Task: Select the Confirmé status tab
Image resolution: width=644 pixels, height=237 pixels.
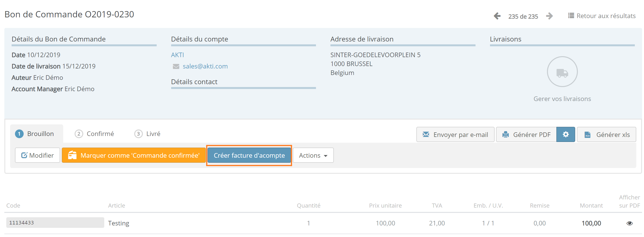Action: tap(95, 134)
